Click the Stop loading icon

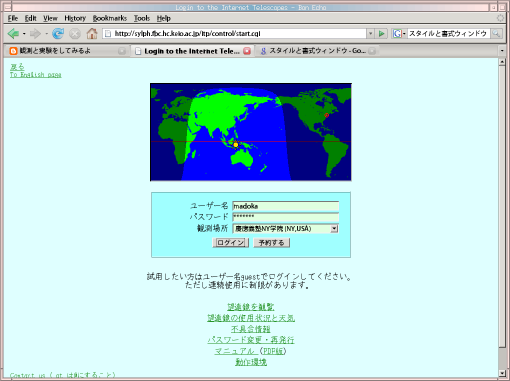pos(75,34)
